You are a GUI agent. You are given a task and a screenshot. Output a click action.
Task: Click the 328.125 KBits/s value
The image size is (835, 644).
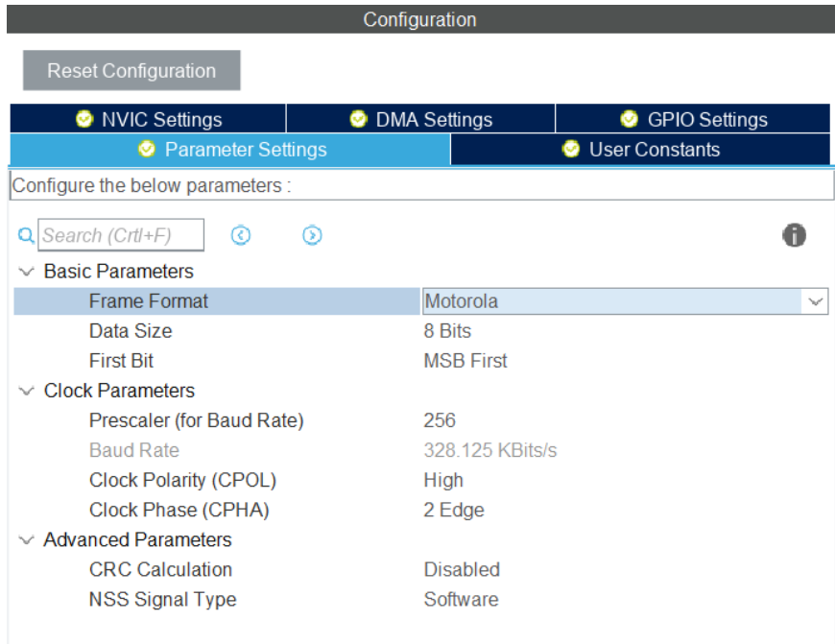pyautogui.click(x=489, y=451)
